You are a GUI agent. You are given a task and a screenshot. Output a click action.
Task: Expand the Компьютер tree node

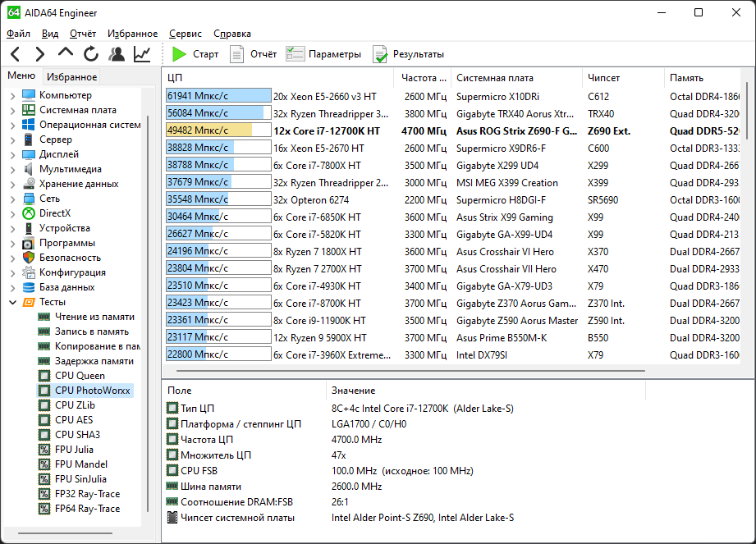[12, 95]
